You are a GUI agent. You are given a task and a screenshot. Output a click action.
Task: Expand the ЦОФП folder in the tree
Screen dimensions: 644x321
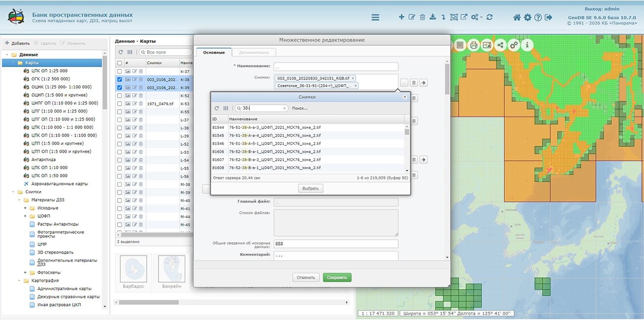pyautogui.click(x=25, y=216)
